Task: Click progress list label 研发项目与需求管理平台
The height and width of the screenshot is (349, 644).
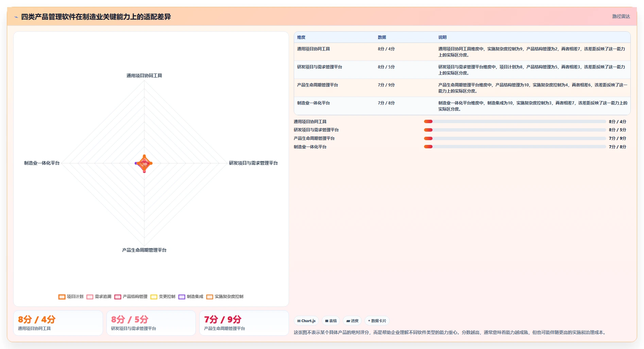Action: click(316, 130)
